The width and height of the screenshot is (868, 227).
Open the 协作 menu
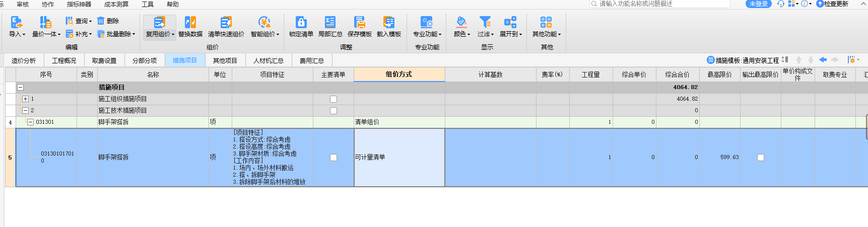(48, 4)
